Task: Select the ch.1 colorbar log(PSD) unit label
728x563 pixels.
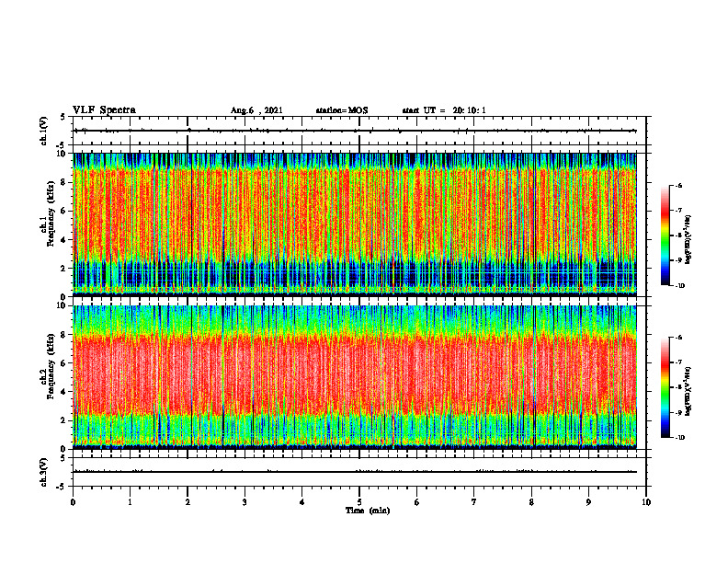Action: (688, 240)
